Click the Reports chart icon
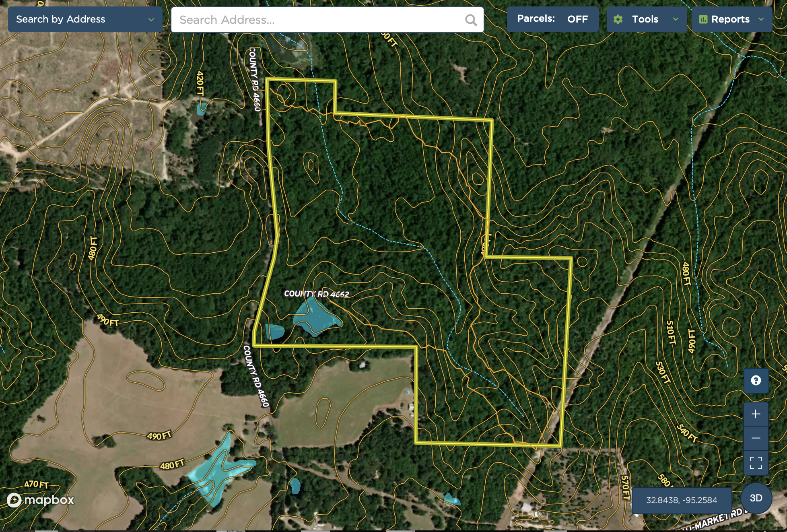Screen dimensions: 787x532 click(x=703, y=19)
